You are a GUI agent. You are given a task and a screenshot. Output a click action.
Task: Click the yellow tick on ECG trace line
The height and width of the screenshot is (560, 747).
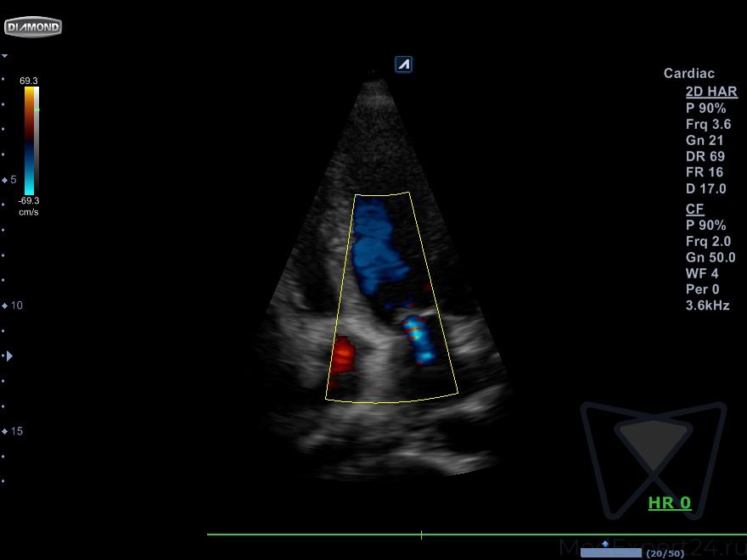[x=421, y=535]
